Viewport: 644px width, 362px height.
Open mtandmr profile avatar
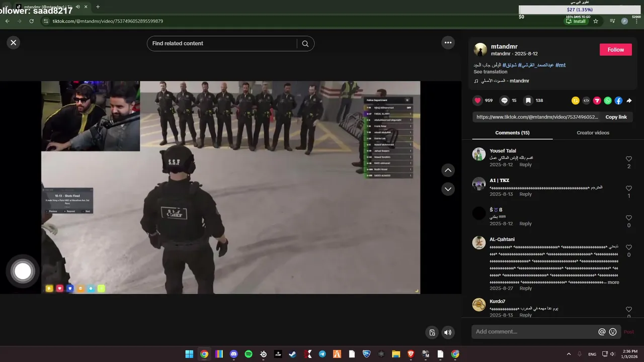pos(480,50)
